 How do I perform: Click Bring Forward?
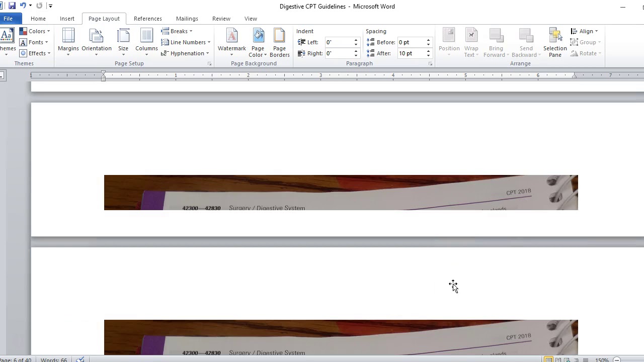point(496,42)
